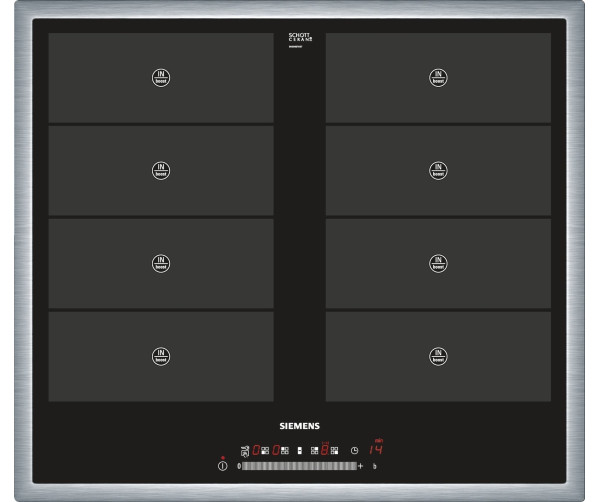Toggle the flex zone link symbol
The height and width of the screenshot is (502, 598).
(300, 451)
